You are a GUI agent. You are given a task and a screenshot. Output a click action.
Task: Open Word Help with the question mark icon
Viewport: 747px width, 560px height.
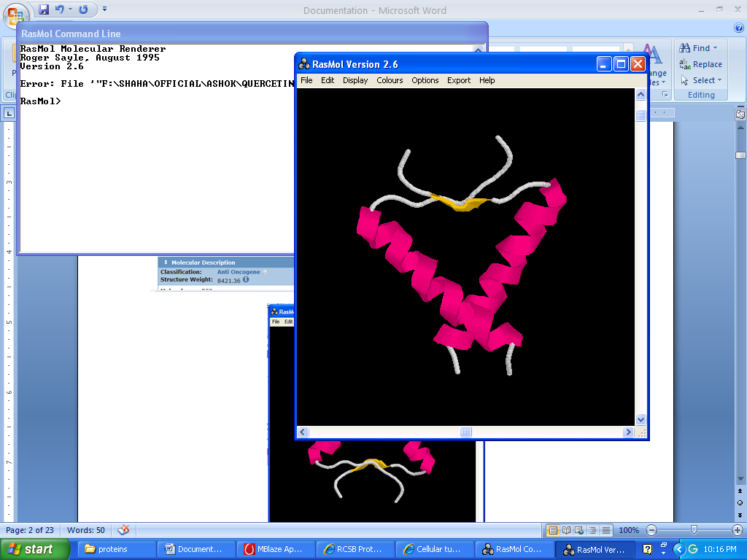tap(738, 28)
